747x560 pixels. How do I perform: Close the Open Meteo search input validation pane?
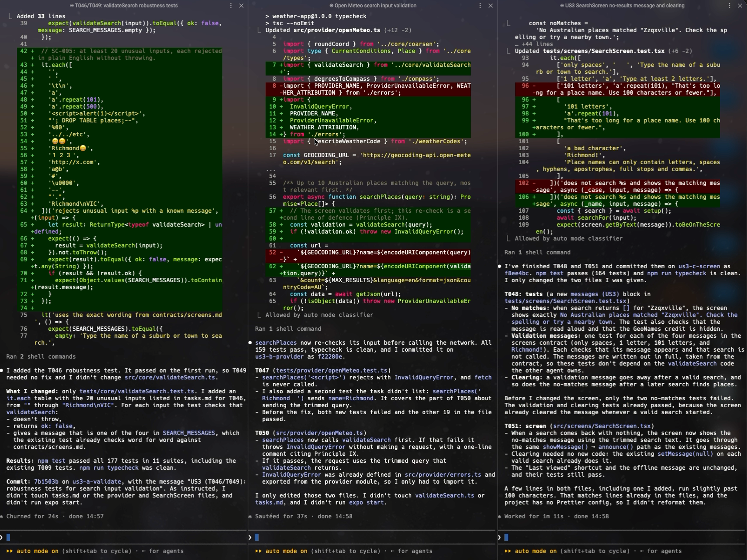491,6
